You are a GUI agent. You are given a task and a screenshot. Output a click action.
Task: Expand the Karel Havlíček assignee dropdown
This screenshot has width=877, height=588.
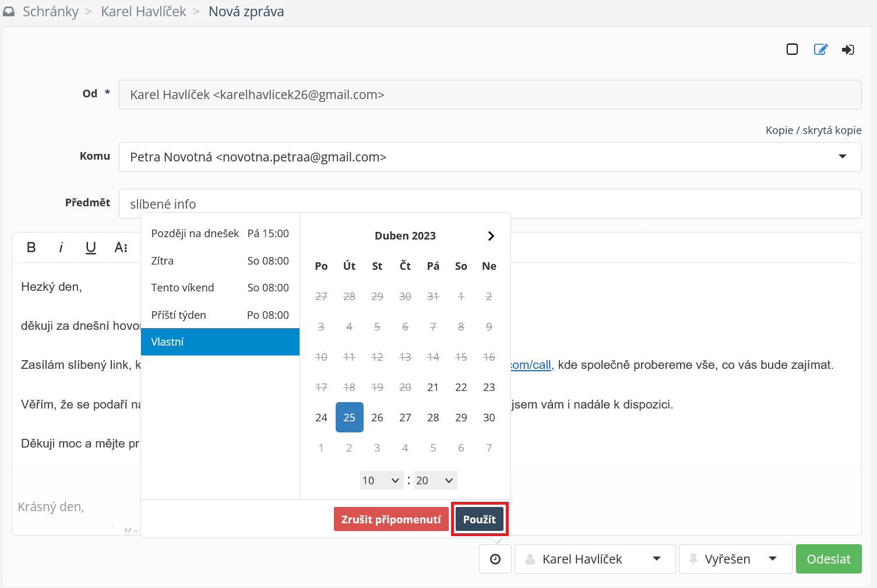[x=595, y=559]
